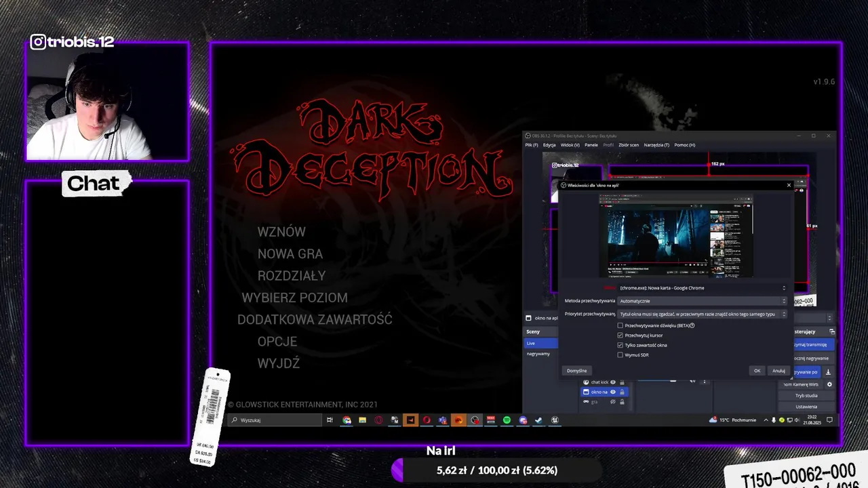Open window selection dropdown showing chrome.exe
Image resolution: width=868 pixels, height=488 pixels.
coord(702,288)
